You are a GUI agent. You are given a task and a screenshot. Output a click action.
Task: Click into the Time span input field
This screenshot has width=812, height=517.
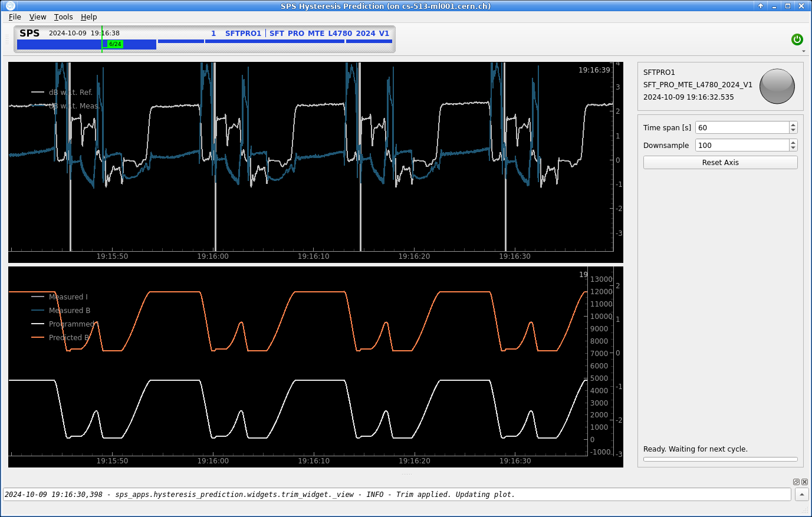(x=742, y=128)
